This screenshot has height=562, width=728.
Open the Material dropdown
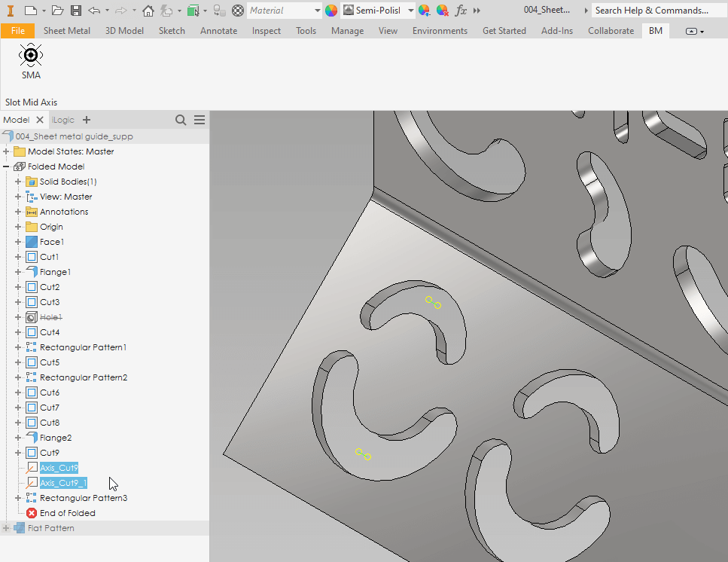(x=285, y=11)
